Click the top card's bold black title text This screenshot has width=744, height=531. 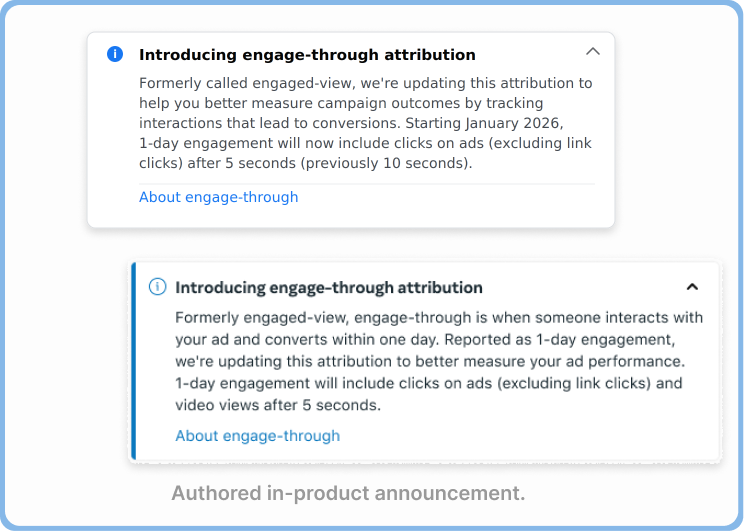(307, 55)
